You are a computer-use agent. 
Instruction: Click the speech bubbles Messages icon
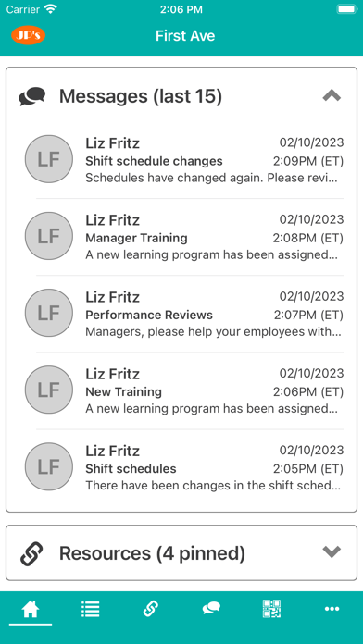pos(32,97)
